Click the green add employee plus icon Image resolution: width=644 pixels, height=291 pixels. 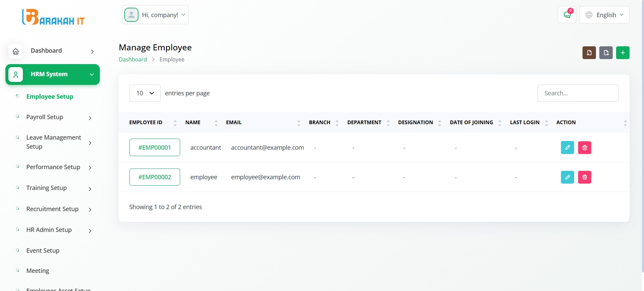[622, 53]
